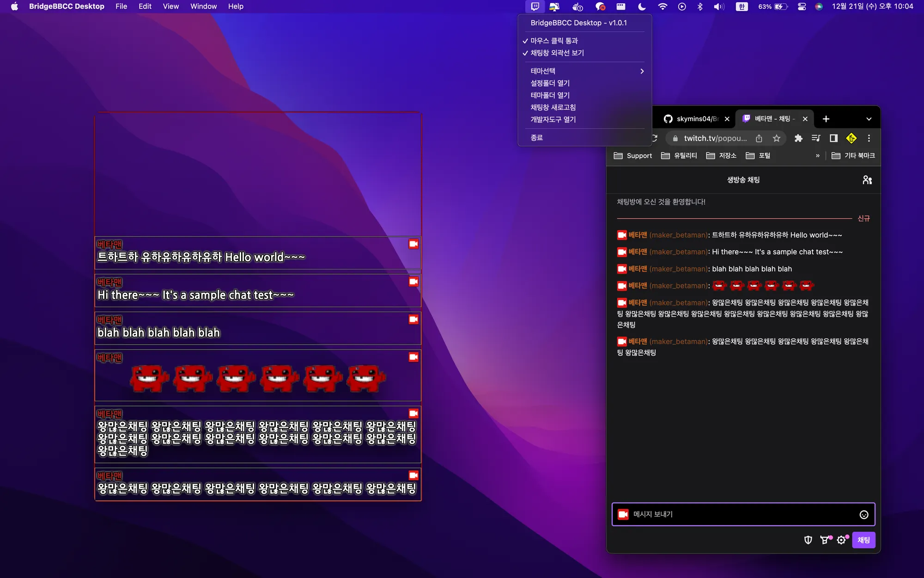The width and height of the screenshot is (924, 578).
Task: Toggle the 채팅창 외곽선 보기 checked option
Action: 557,53
